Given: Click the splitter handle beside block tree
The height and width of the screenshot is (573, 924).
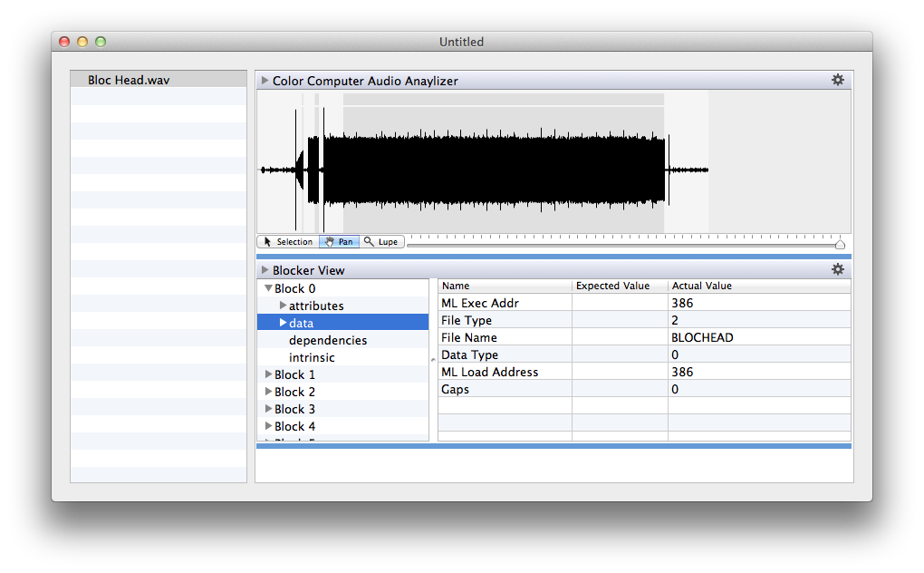Looking at the screenshot, I should tap(433, 360).
